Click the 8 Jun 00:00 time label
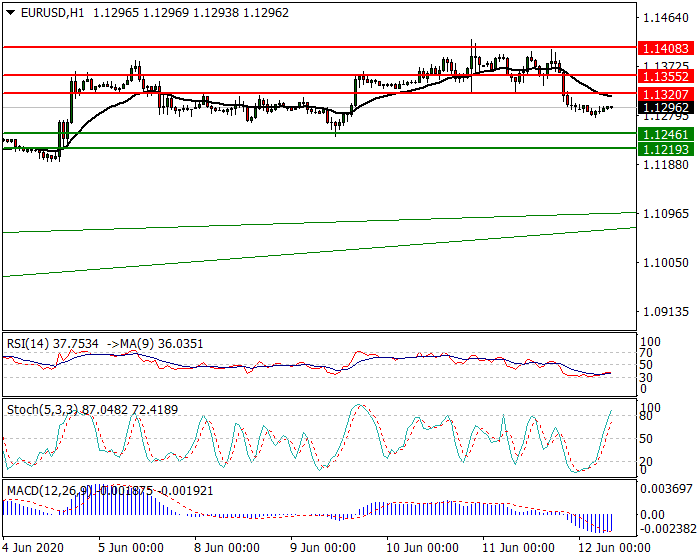 [x=226, y=547]
